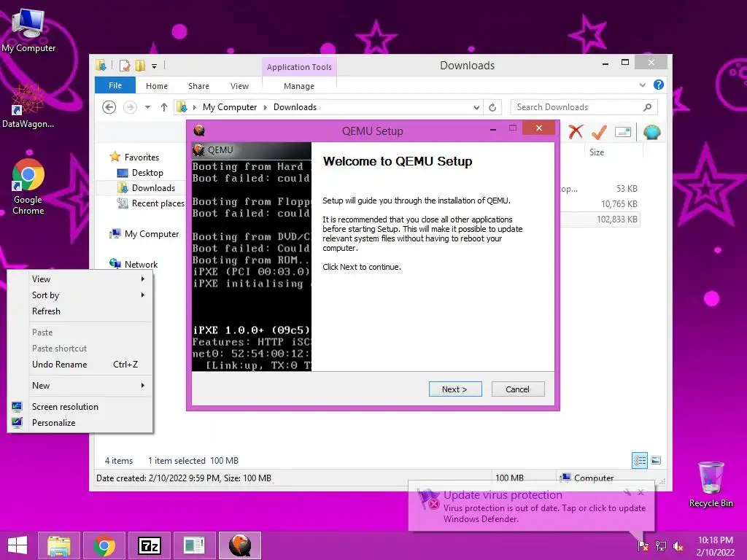Viewport: 747px width, 560px height.
Task: Select Recent places in navigation pane
Action: point(151,203)
